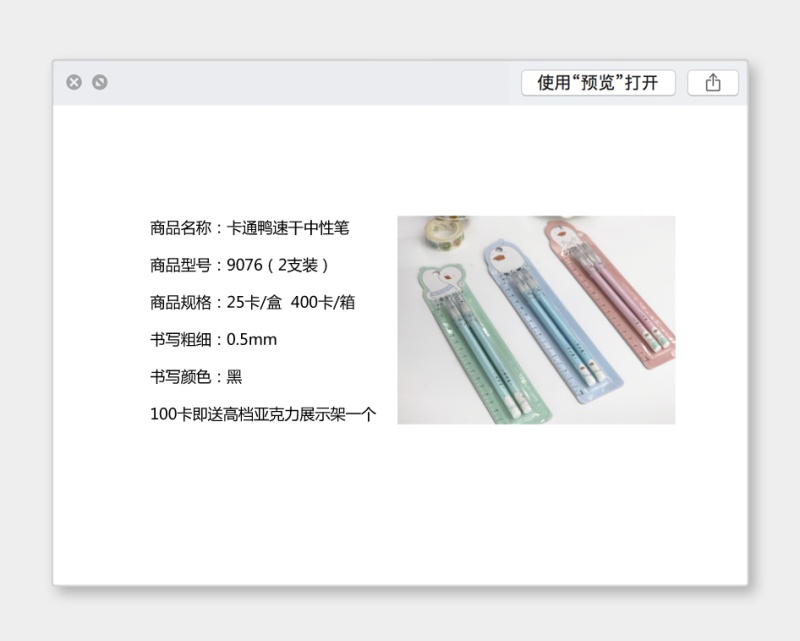
Task: Click the 100卡即送高档亚克力展示架一个 line
Action: [263, 414]
